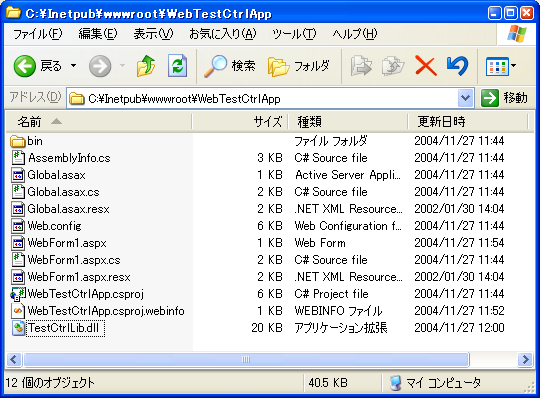Select the bin folder icon

tap(18, 141)
